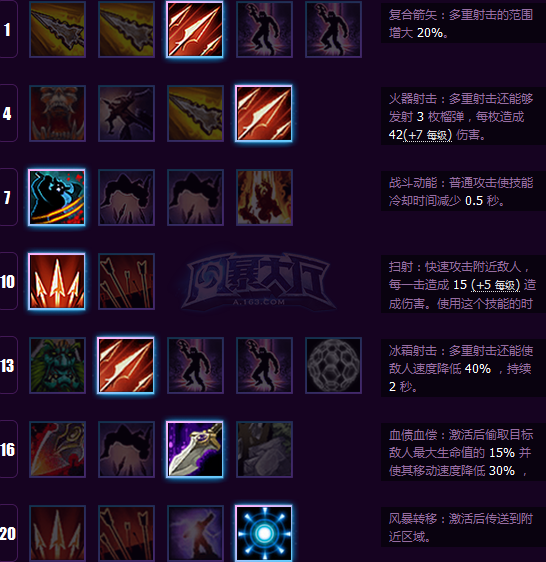Pick the skull face talent at level 4
The height and width of the screenshot is (562, 546).
click(57, 114)
